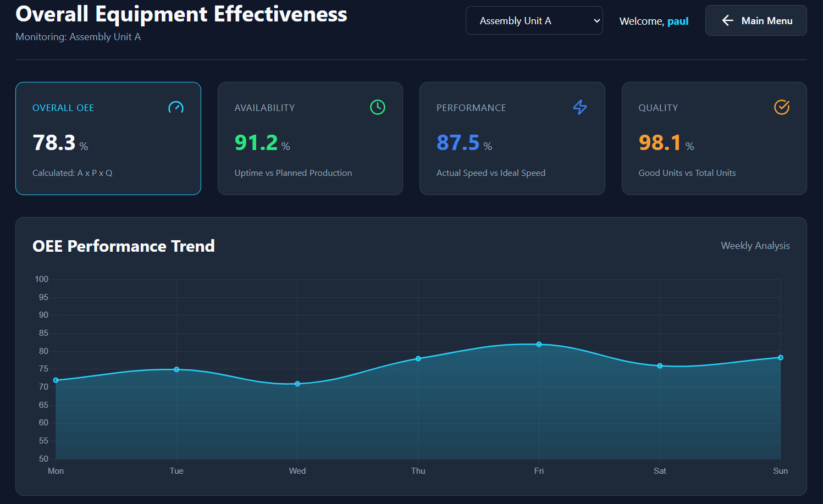Select the Performance 87.5% card
The height and width of the screenshot is (504, 823).
pos(512,139)
